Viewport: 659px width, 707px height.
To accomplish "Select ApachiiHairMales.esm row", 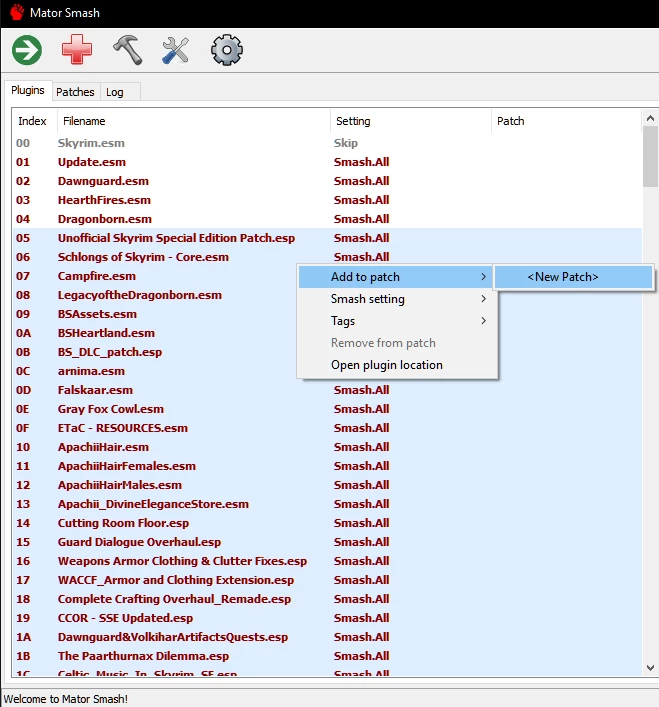I will tap(328, 485).
